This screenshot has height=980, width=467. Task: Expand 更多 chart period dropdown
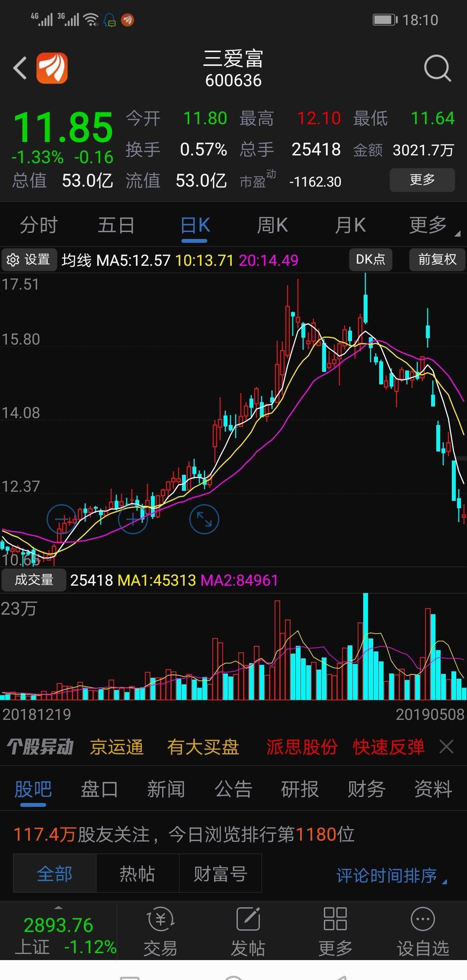(x=433, y=225)
